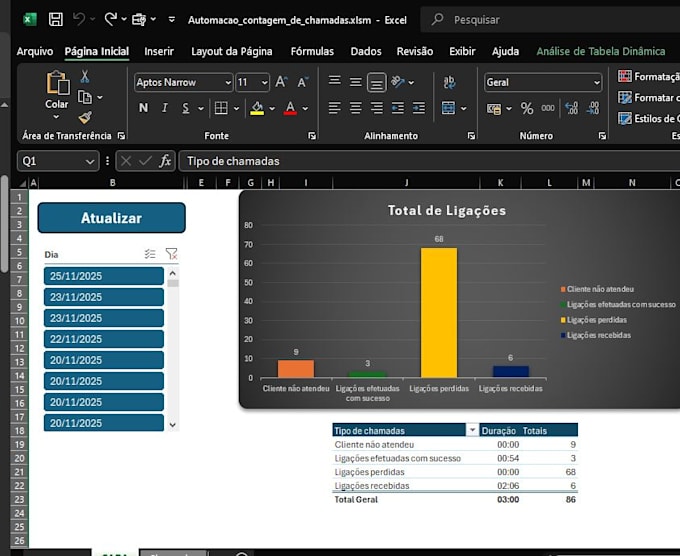This screenshot has height=556, width=680.
Task: Toggle center horizontal alignment
Action: (x=356, y=108)
